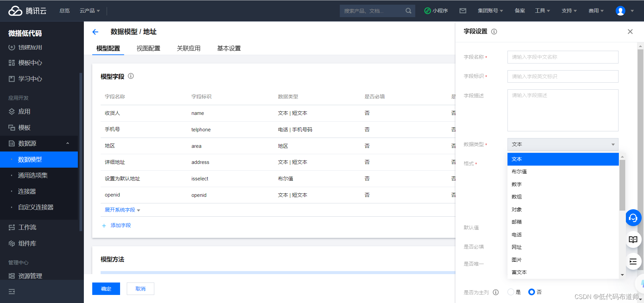This screenshot has height=303, width=644.
Task: Click the 取消 button
Action: pos(141,289)
